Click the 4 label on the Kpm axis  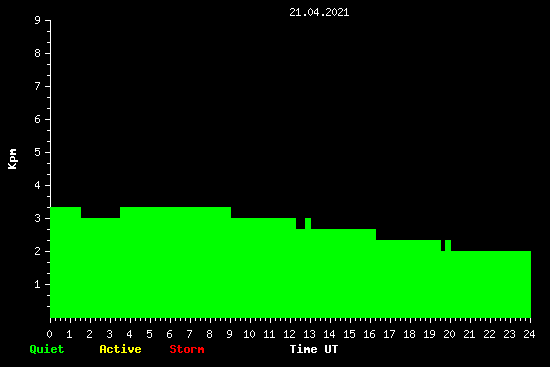(38, 185)
